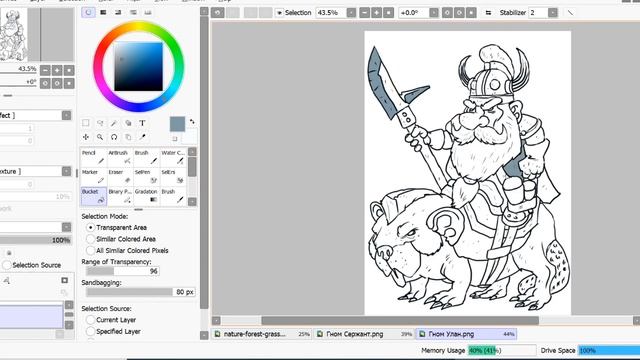Screen dimensions: 640x360
Task: Switch to Гном Улан.png tab
Action: click(x=467, y=334)
